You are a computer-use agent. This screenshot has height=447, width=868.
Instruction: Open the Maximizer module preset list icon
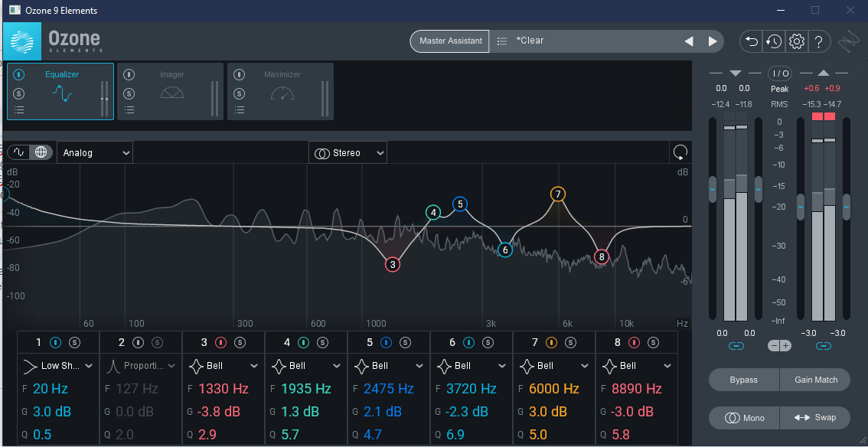coord(240,110)
